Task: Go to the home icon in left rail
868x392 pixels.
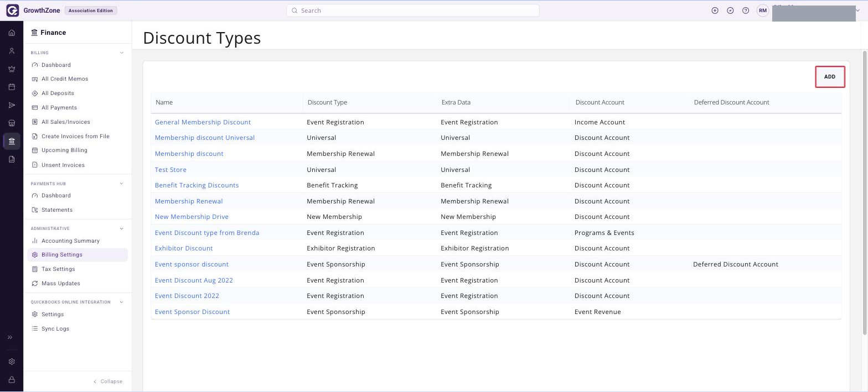Action: tap(12, 33)
